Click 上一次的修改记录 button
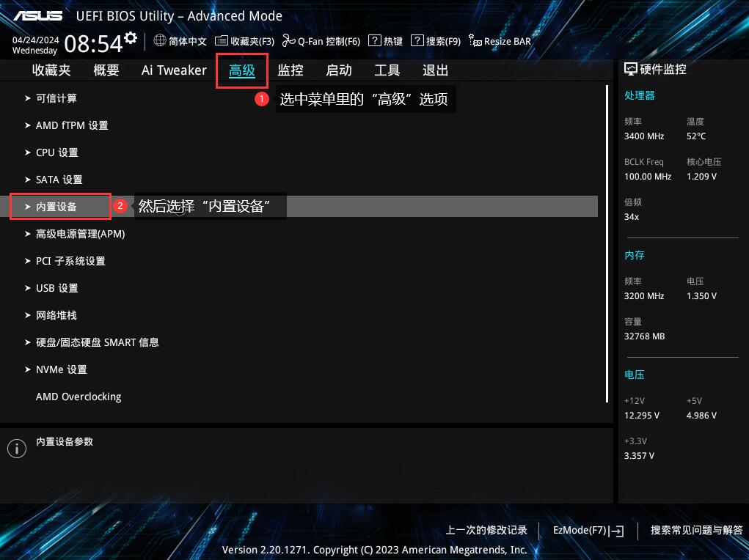Screen dimensions: 749x560 [x=486, y=530]
